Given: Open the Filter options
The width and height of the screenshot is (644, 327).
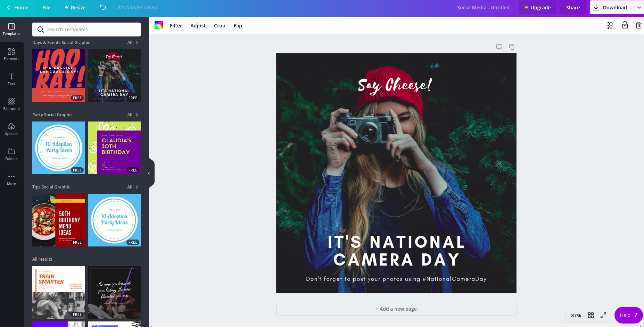Looking at the screenshot, I should click(176, 25).
